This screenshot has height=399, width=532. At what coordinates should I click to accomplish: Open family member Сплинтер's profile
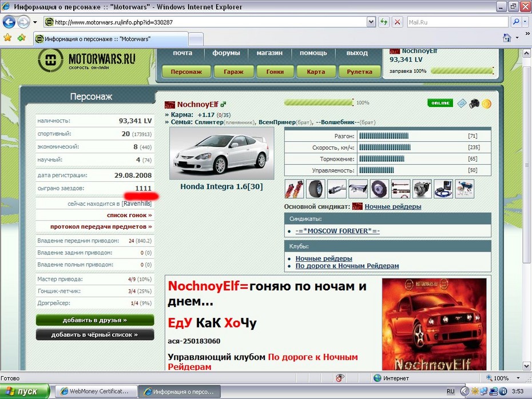[x=209, y=122]
